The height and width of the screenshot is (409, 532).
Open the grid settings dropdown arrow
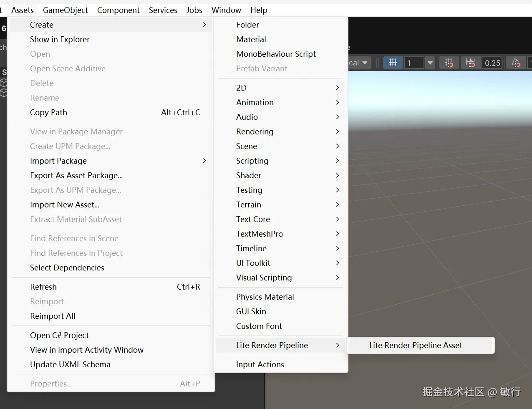click(430, 63)
